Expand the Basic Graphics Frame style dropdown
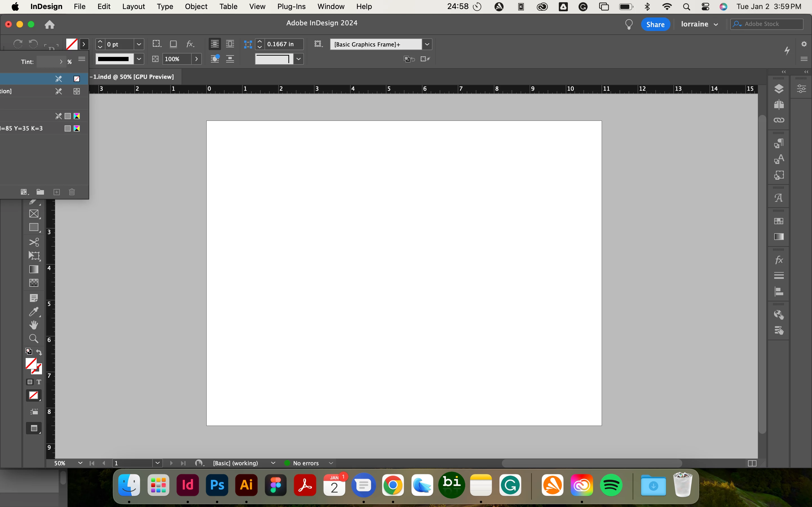The width and height of the screenshot is (812, 507). (427, 44)
